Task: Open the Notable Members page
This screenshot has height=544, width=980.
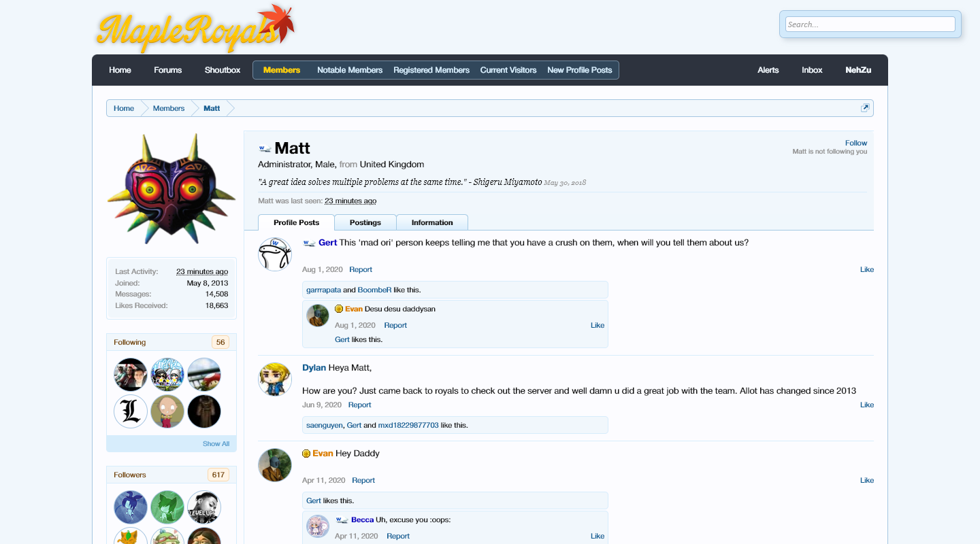Action: (x=350, y=70)
